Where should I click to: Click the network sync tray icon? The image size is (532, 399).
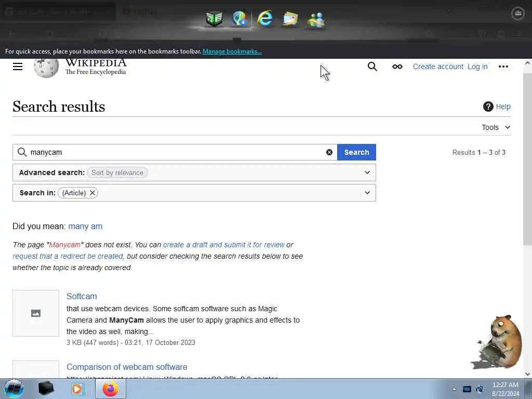tap(480, 389)
